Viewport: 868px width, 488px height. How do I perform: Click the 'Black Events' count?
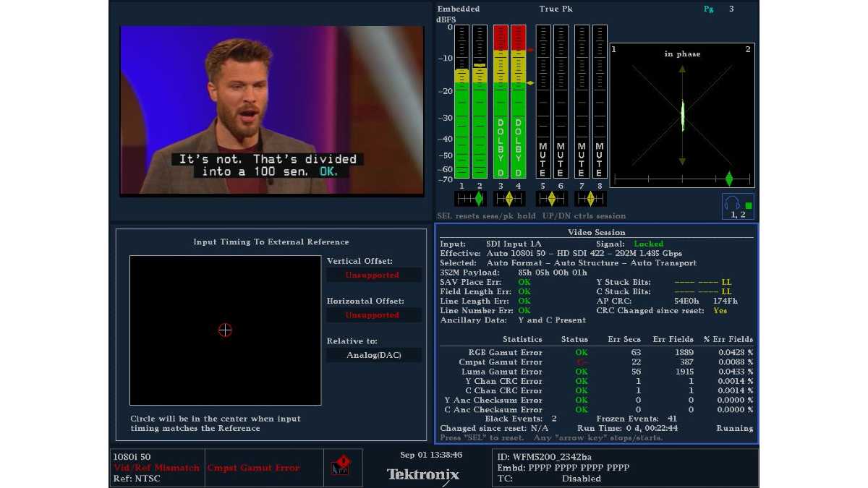point(554,419)
